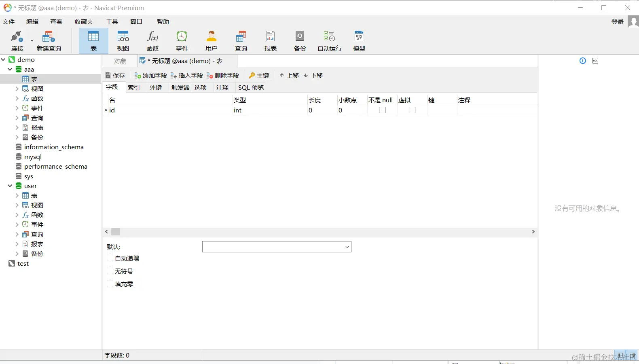This screenshot has width=639, height=364.
Task: Select the mysql database icon
Action: (19, 157)
